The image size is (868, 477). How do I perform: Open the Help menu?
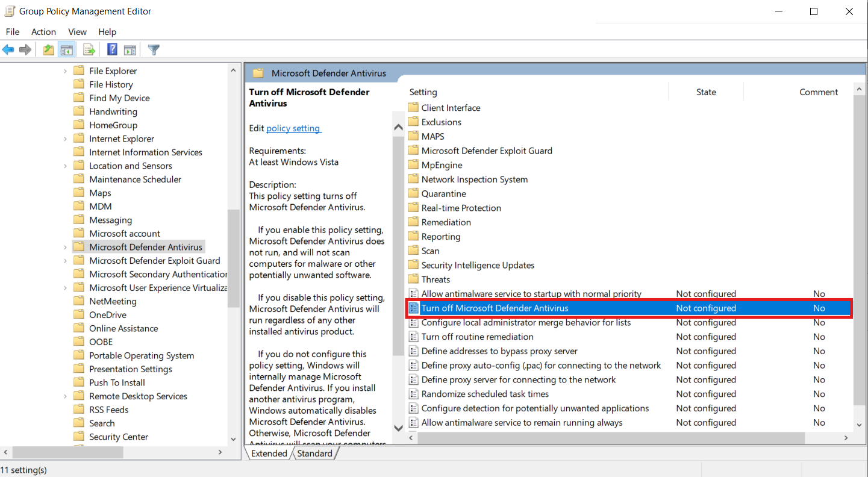(107, 32)
